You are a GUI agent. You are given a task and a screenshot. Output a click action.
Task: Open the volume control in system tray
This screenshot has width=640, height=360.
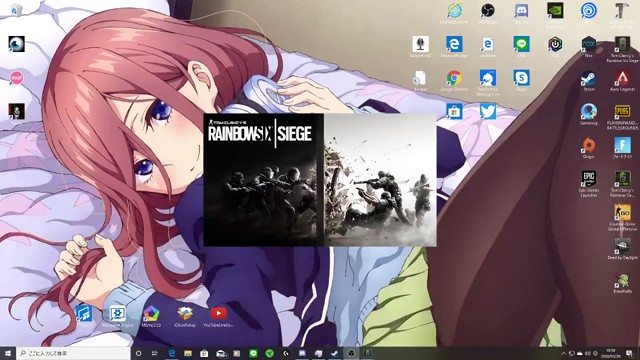588,353
